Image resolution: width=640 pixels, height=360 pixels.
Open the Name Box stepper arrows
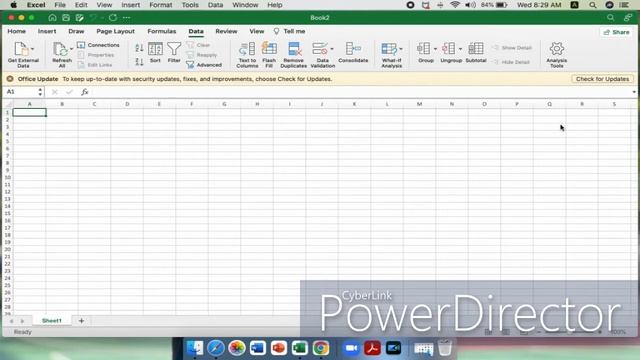tap(40, 92)
